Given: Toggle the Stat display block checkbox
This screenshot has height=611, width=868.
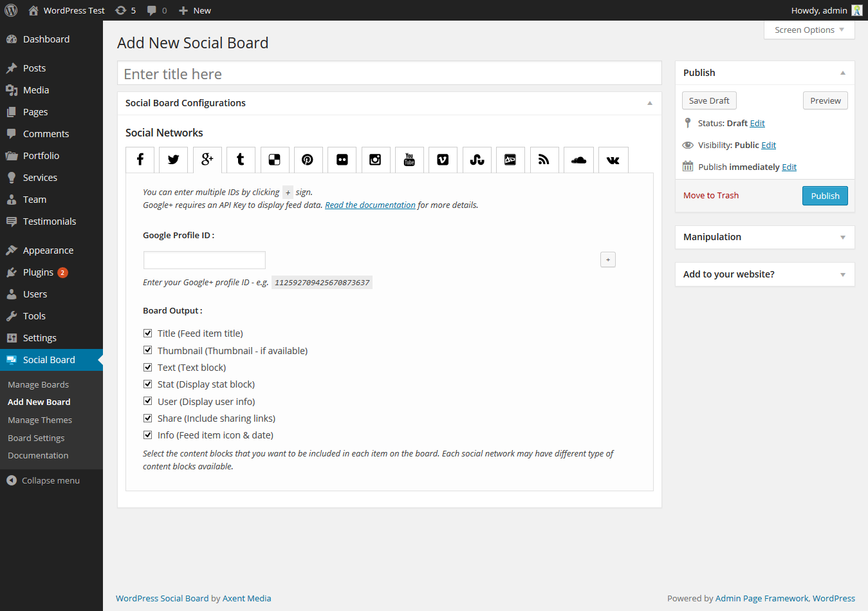Looking at the screenshot, I should point(147,383).
